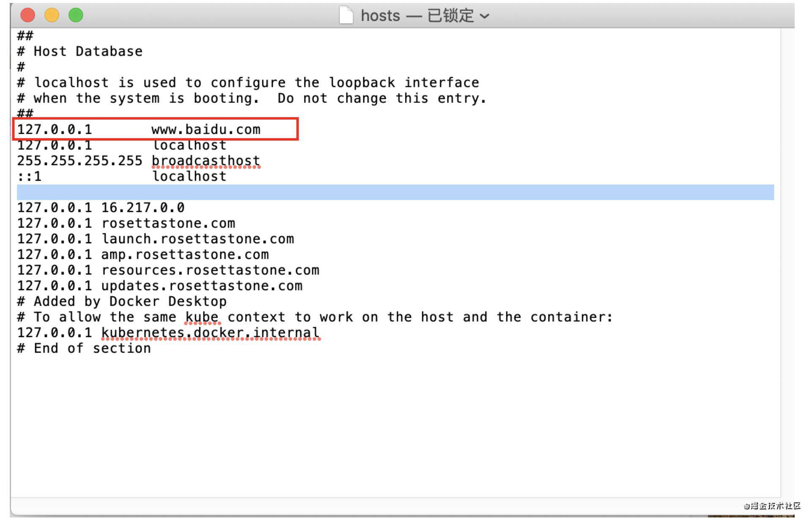812x520 pixels.
Task: Click the '16.217.0.0' entry
Action: click(143, 208)
